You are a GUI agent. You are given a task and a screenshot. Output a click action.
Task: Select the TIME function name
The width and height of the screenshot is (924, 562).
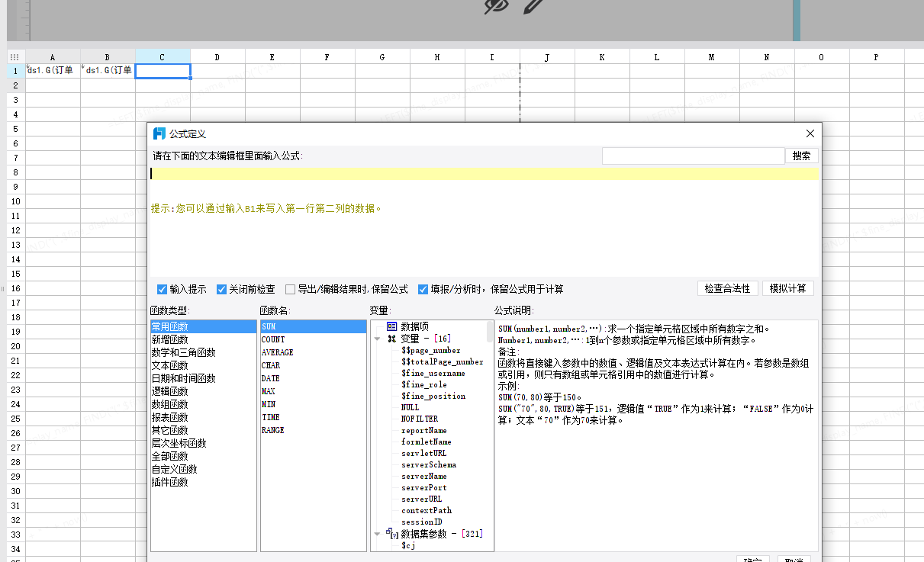click(x=314, y=417)
